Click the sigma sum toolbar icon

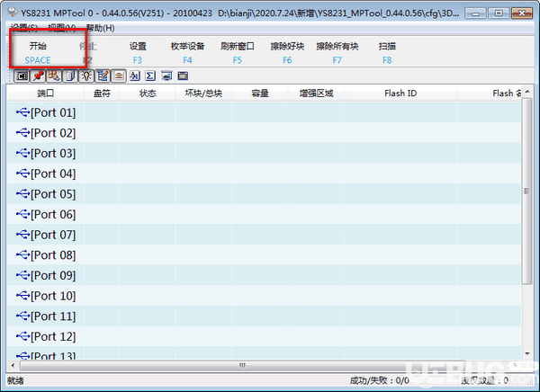150,76
